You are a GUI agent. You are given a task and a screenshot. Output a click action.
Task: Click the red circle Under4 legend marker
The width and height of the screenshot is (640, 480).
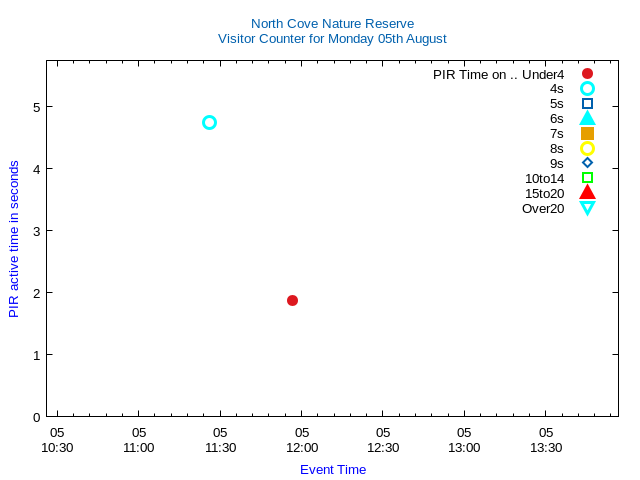tap(587, 74)
